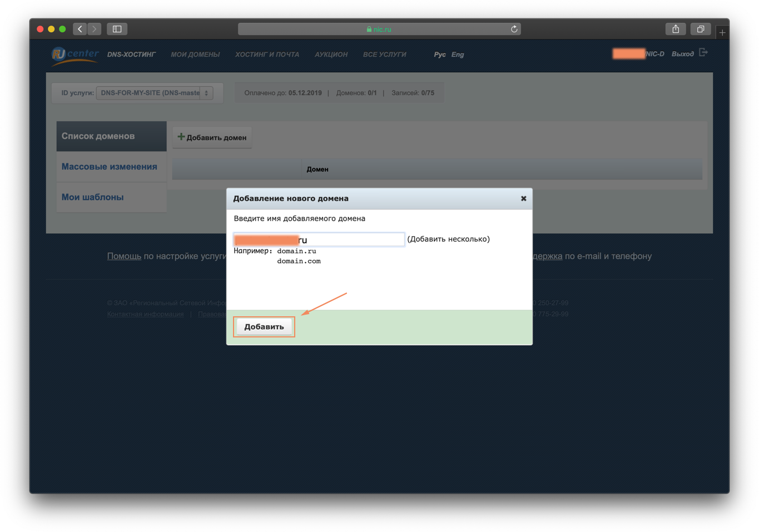Open the МОИ ДОМЕНЫ menu item

coord(195,54)
